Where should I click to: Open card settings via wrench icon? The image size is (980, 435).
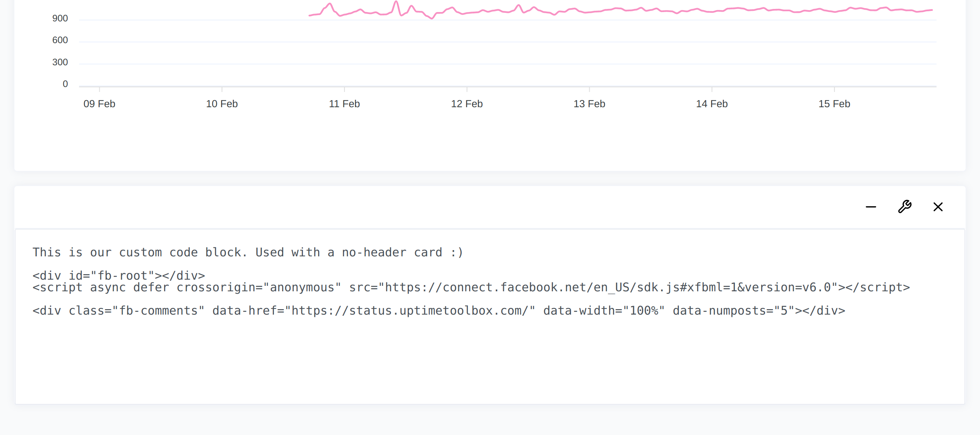905,207
